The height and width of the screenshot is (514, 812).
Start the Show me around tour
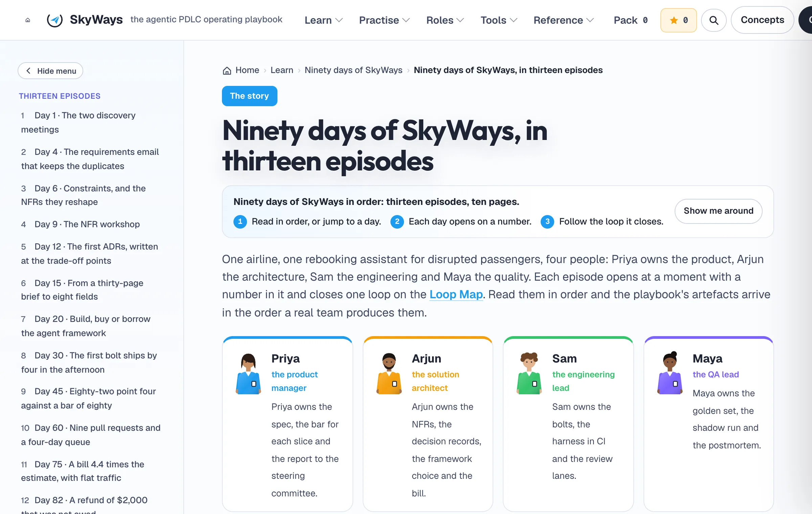[x=718, y=211]
